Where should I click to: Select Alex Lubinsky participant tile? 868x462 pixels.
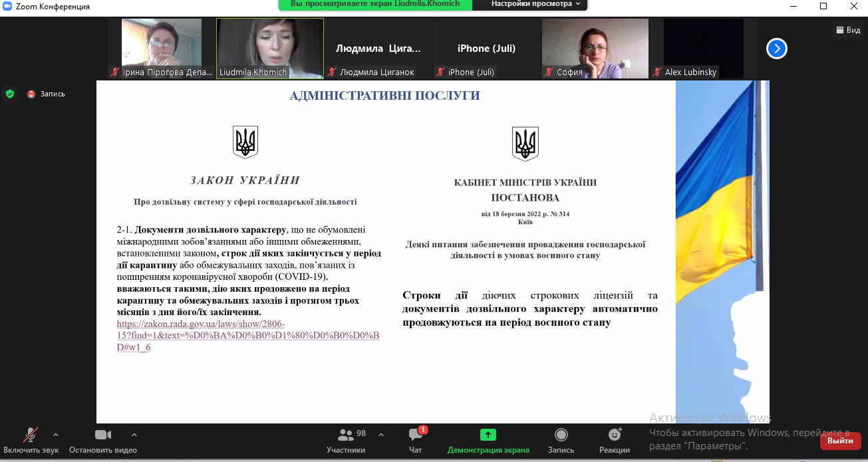click(x=704, y=48)
